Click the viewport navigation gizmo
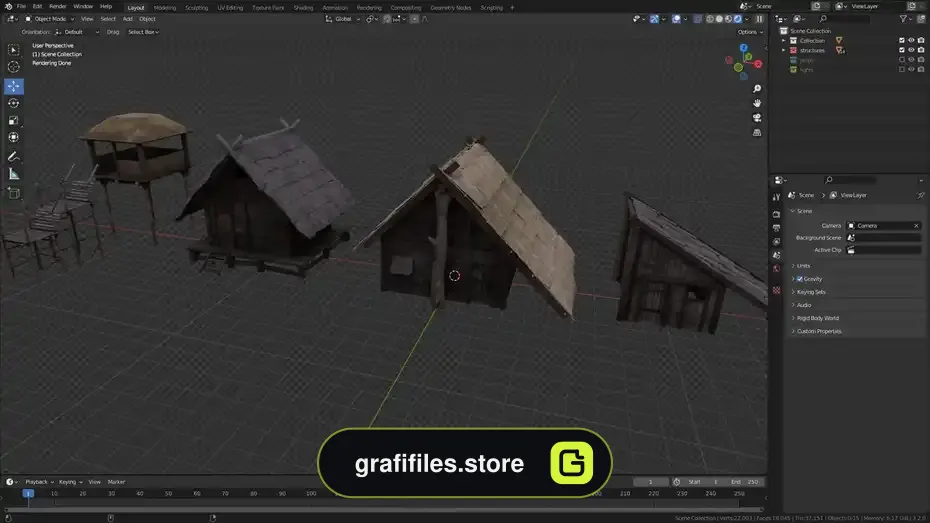Image resolution: width=930 pixels, height=523 pixels. click(x=743, y=61)
